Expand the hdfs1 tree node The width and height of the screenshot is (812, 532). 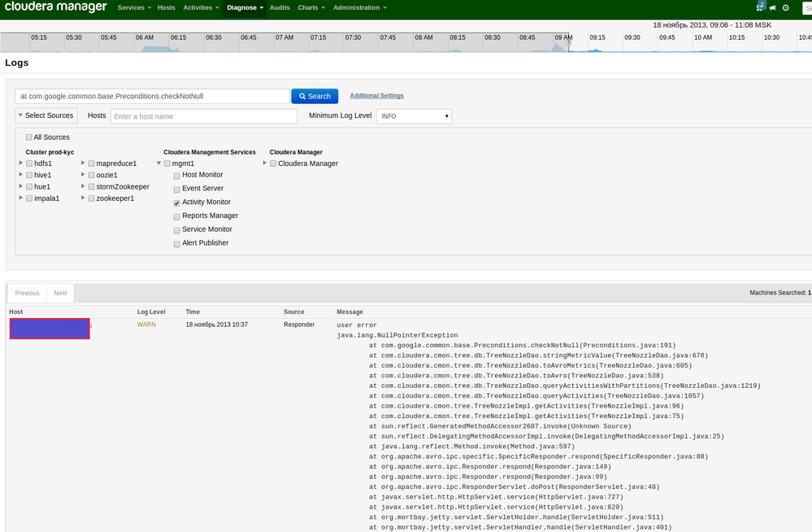coord(20,164)
